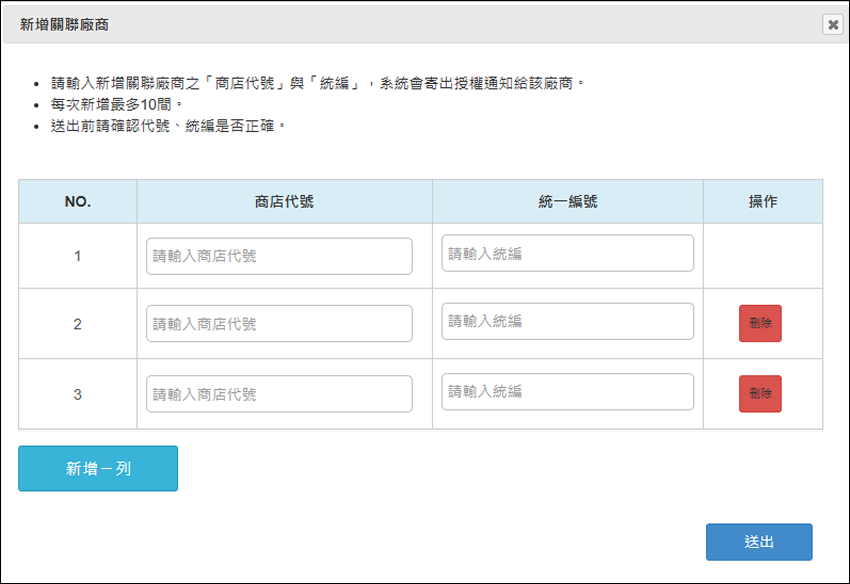Close the 新增關聯廠商 dialog with X icon
850x584 pixels.
coord(833,24)
